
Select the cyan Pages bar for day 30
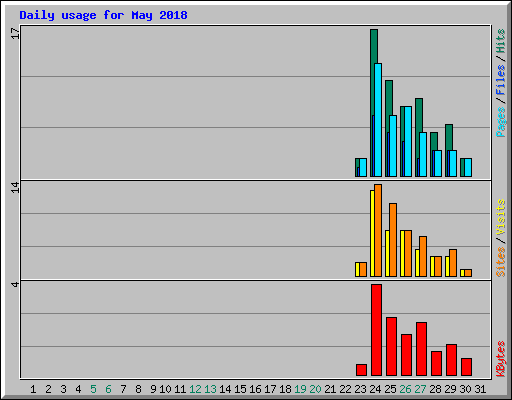(468, 167)
